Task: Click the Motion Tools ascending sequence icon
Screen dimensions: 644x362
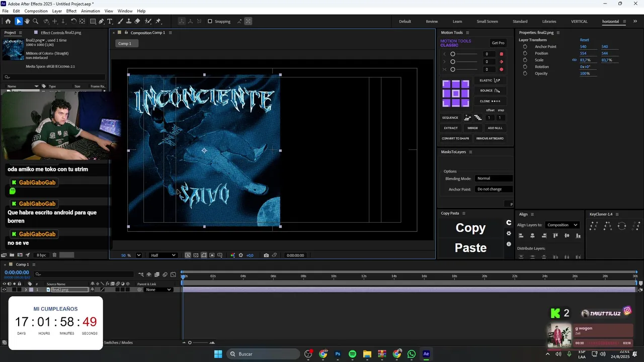Action: click(x=467, y=118)
